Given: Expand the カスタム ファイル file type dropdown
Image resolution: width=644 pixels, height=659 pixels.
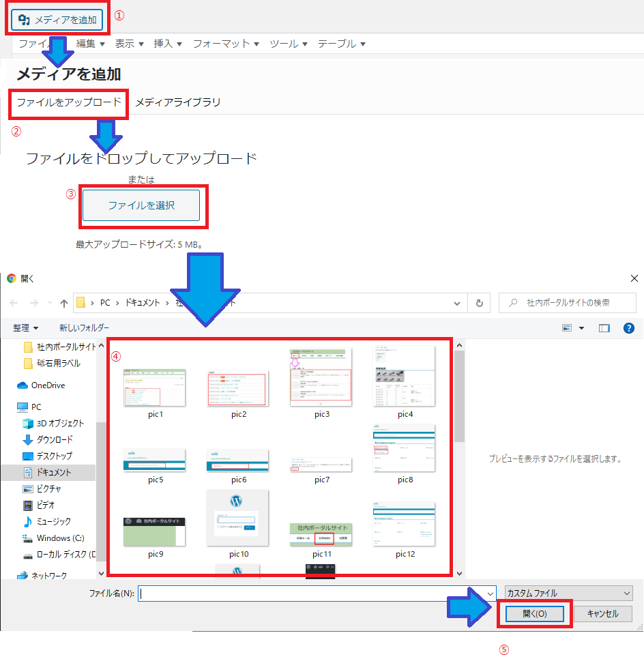Looking at the screenshot, I should [568, 594].
